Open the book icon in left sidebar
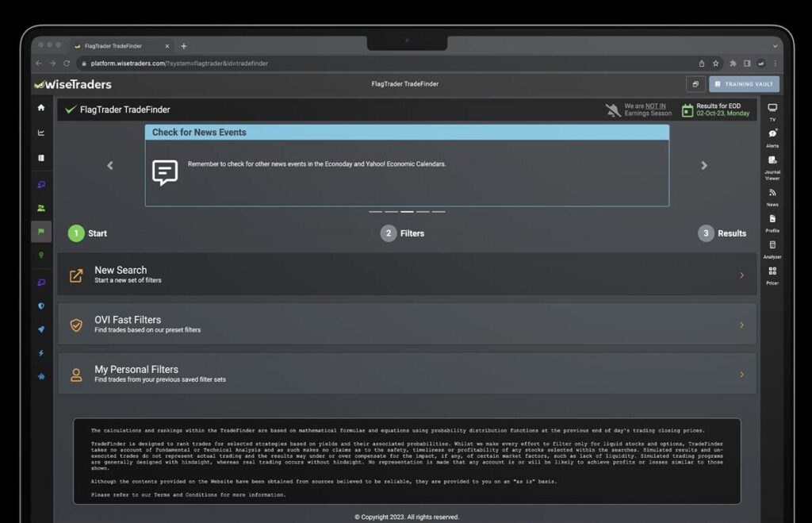 (x=41, y=158)
